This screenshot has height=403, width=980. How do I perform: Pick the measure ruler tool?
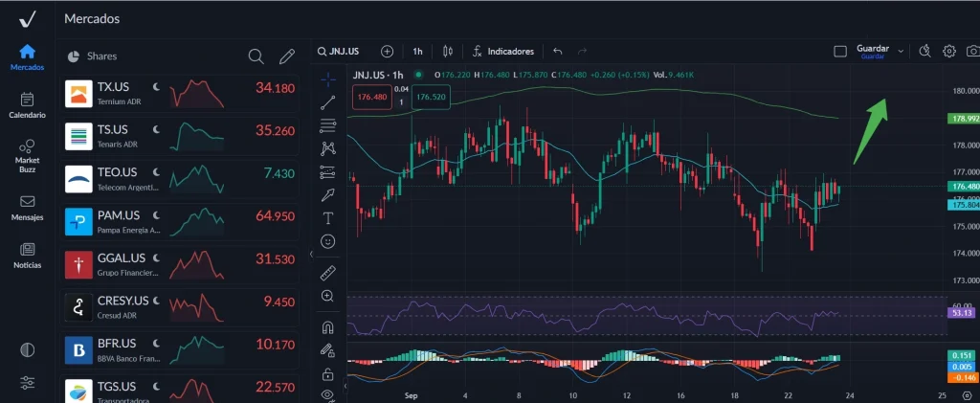click(x=328, y=272)
